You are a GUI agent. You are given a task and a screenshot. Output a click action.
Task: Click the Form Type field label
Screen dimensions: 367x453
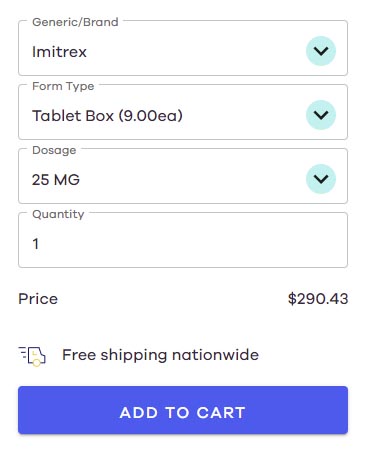(63, 86)
